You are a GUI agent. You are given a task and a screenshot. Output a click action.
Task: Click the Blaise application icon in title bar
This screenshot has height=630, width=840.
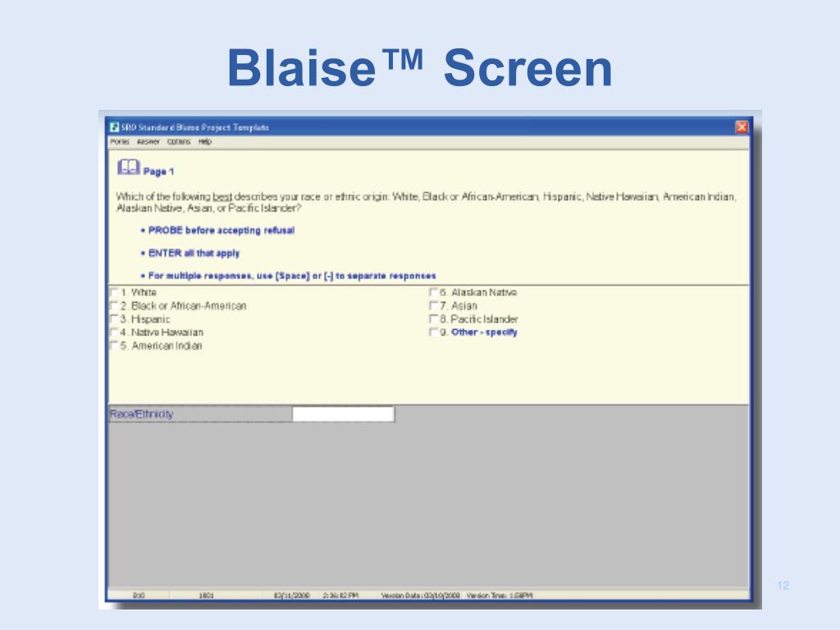coord(114,127)
